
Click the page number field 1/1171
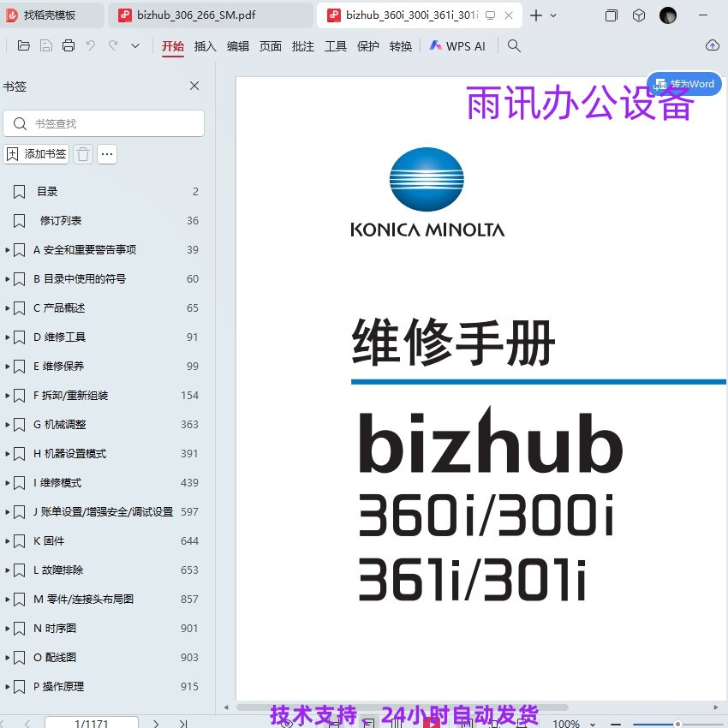click(x=92, y=723)
